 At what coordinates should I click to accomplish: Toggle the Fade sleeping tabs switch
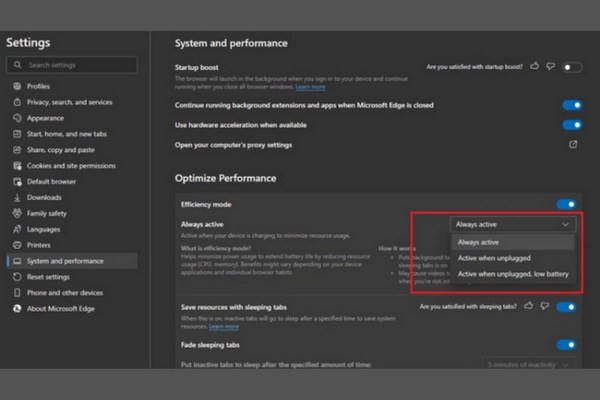click(x=566, y=345)
